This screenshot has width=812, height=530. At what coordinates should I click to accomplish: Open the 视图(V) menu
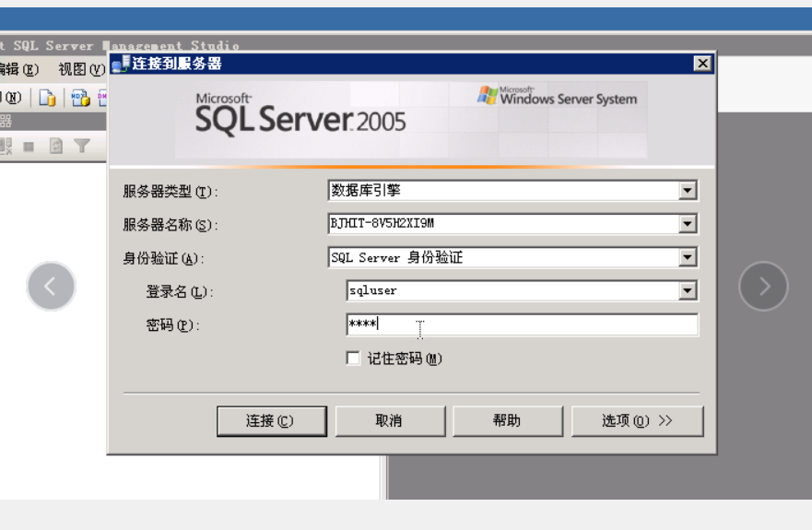pyautogui.click(x=81, y=69)
